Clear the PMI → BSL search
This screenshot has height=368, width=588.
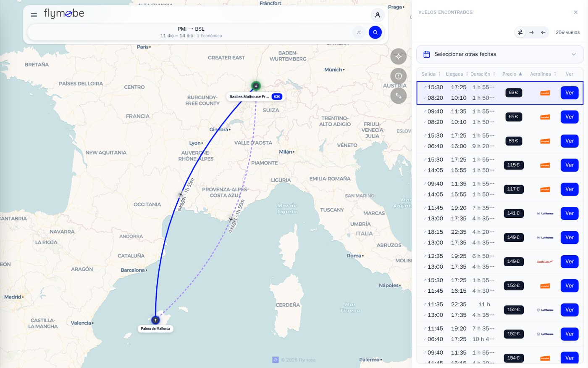[x=359, y=32]
